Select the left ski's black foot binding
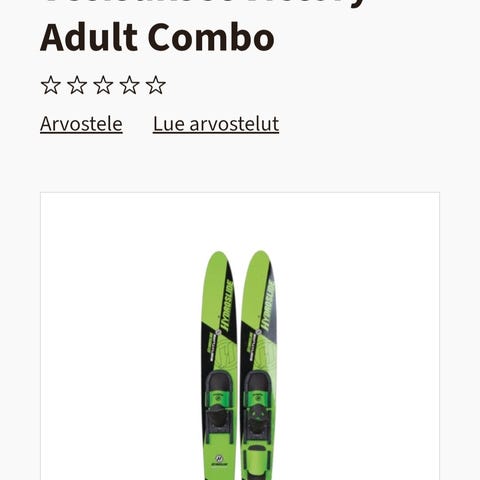480x480 pixels. pos(219,407)
